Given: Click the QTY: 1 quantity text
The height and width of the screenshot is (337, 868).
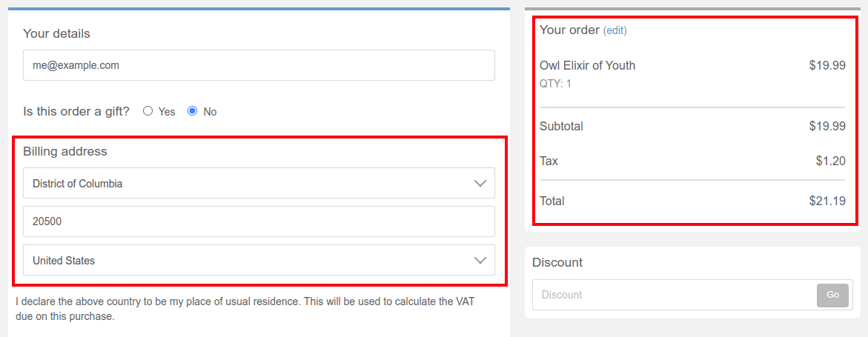Looking at the screenshot, I should point(555,84).
